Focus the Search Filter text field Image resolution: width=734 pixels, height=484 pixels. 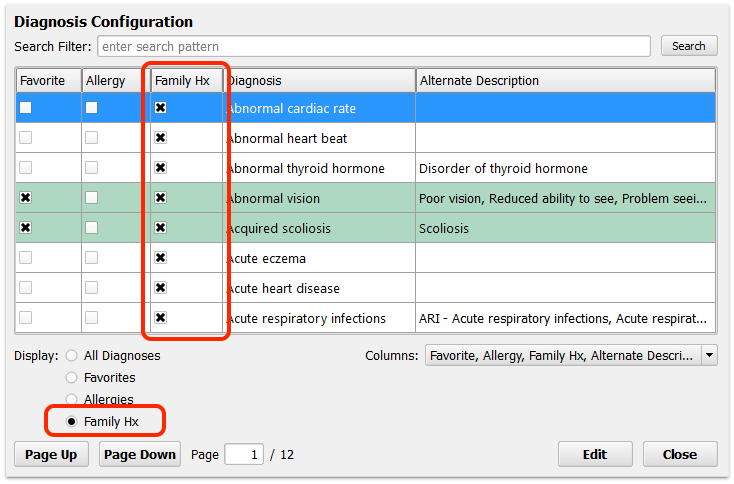point(374,46)
